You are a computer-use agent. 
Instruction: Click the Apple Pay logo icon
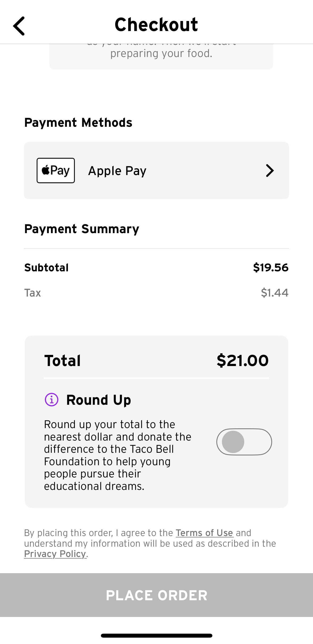pos(56,171)
